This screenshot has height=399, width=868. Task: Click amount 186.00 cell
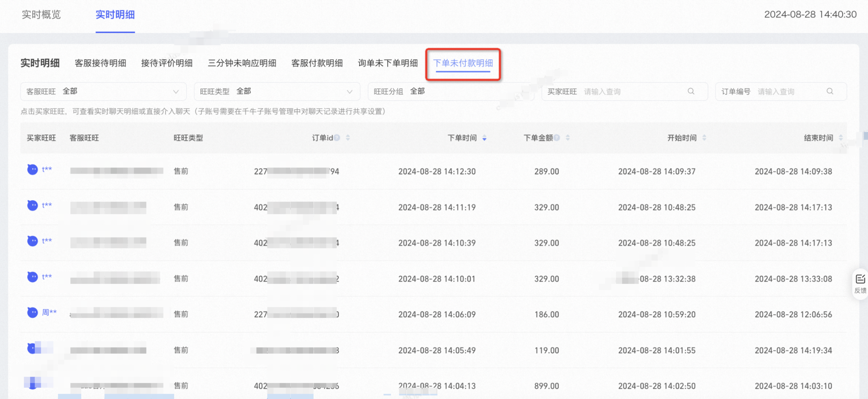click(547, 315)
